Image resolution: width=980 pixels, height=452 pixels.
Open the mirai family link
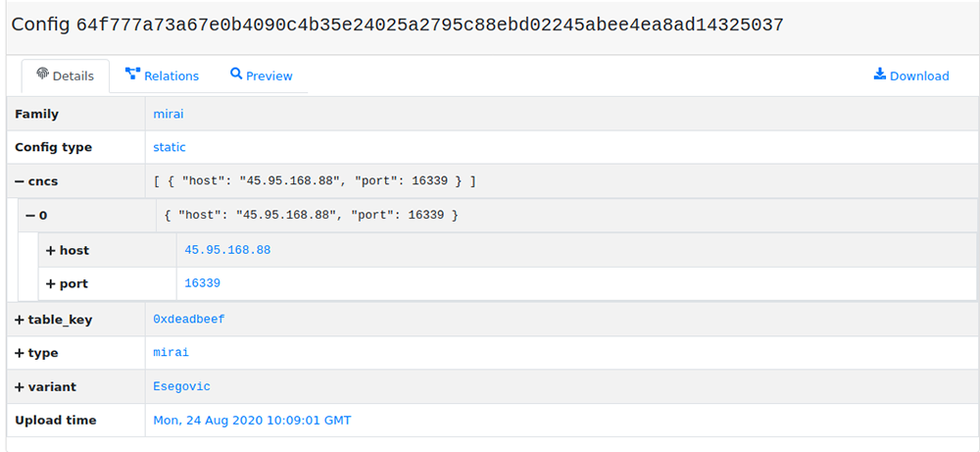(169, 114)
